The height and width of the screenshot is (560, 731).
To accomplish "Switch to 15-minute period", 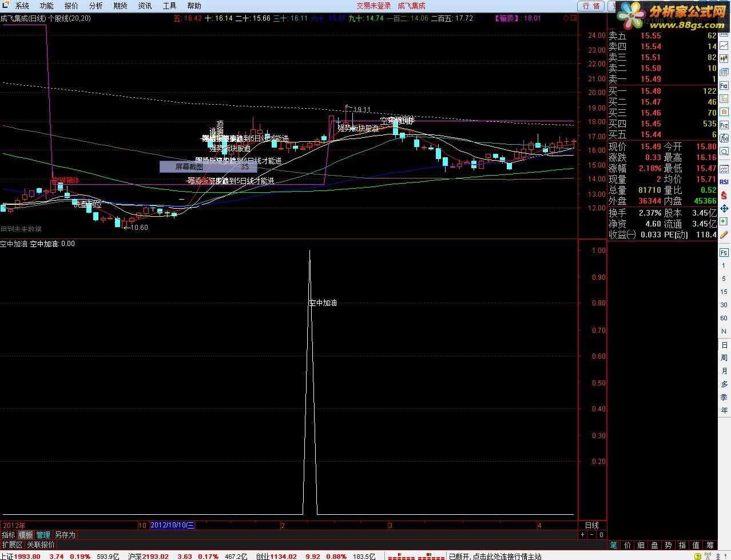I will click(x=724, y=292).
